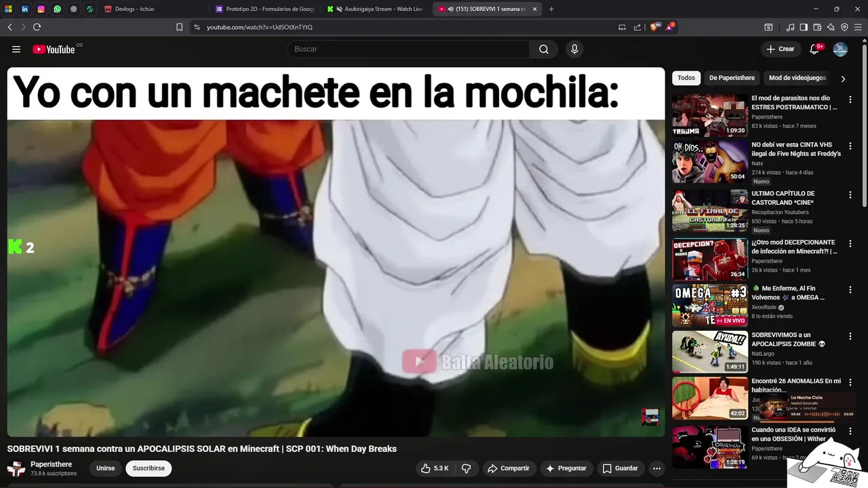
Task: Open the pinned ChatGPT tab
Action: [73, 9]
